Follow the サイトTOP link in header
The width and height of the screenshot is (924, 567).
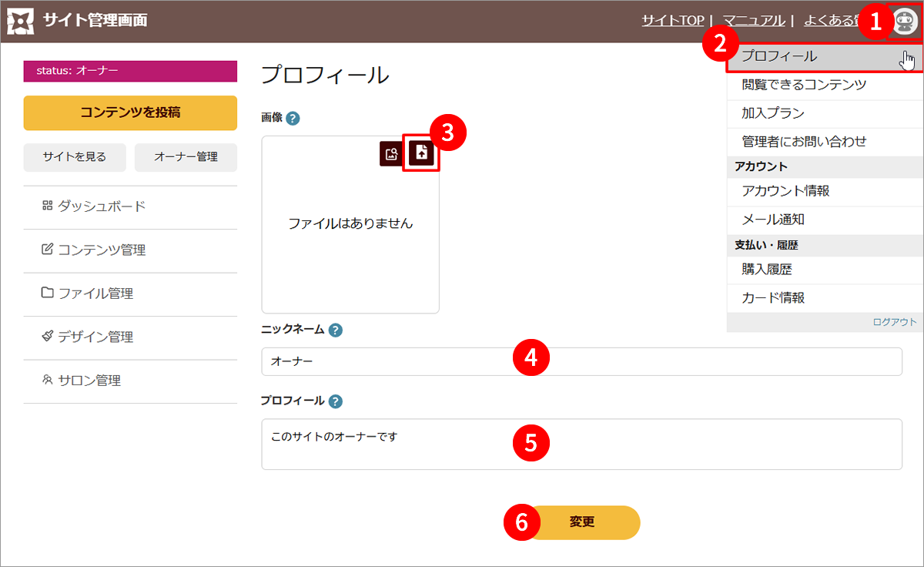tap(672, 21)
